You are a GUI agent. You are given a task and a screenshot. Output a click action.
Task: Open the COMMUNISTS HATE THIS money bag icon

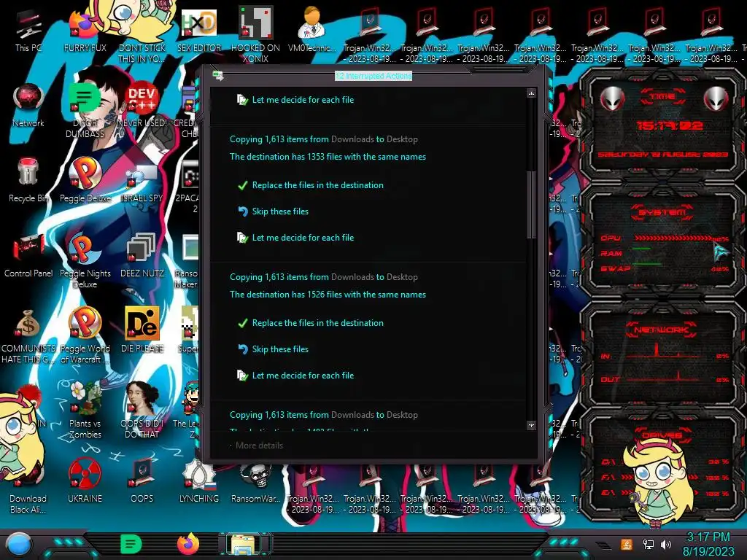coord(28,336)
